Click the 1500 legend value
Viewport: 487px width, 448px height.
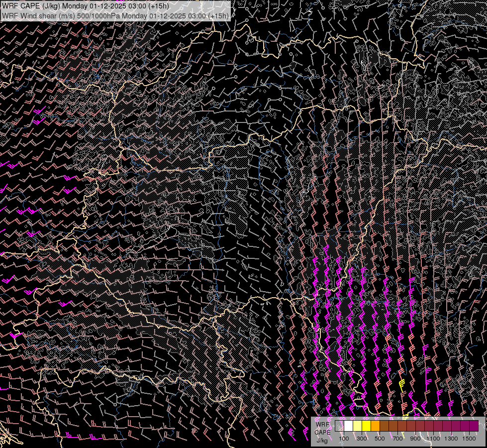click(469, 439)
